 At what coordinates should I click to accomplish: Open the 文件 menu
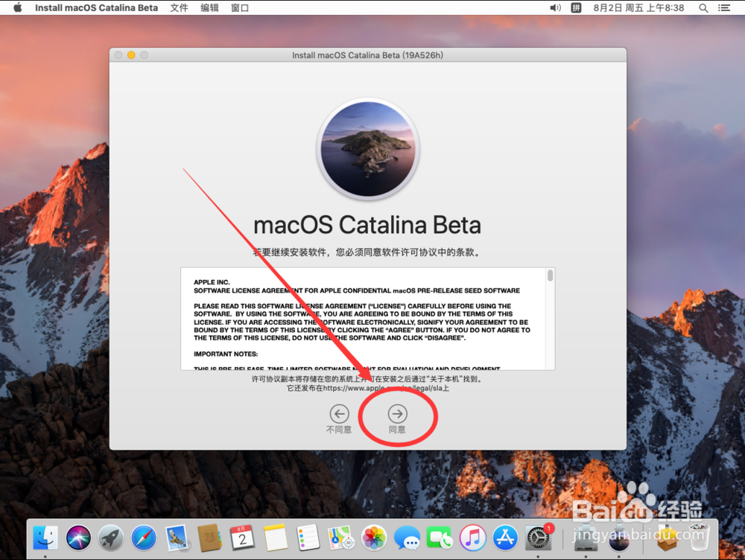[x=179, y=7]
